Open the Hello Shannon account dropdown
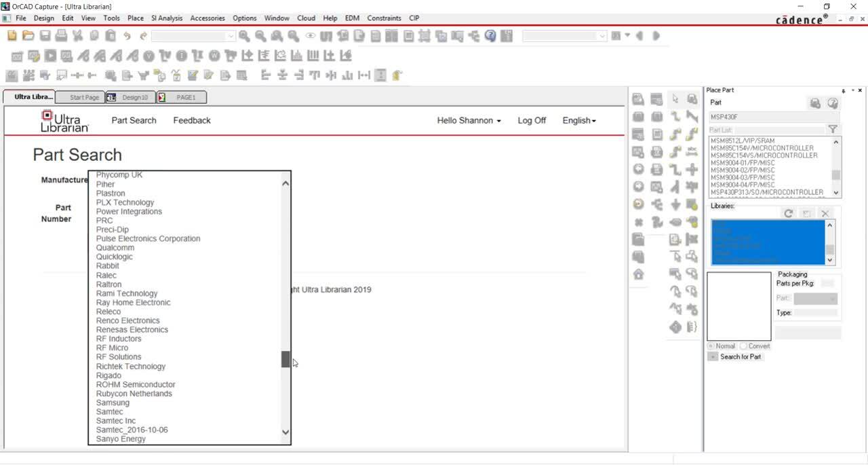The width and height of the screenshot is (868, 465). tap(469, 120)
